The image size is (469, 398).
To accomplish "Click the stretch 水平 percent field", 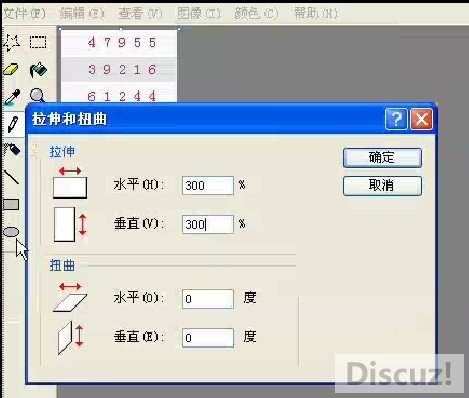I will [208, 185].
